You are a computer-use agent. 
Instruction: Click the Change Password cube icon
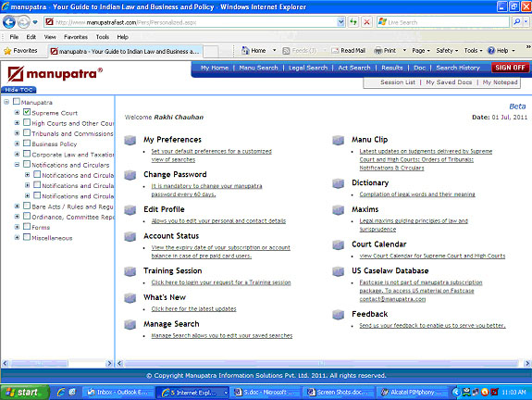[130, 175]
